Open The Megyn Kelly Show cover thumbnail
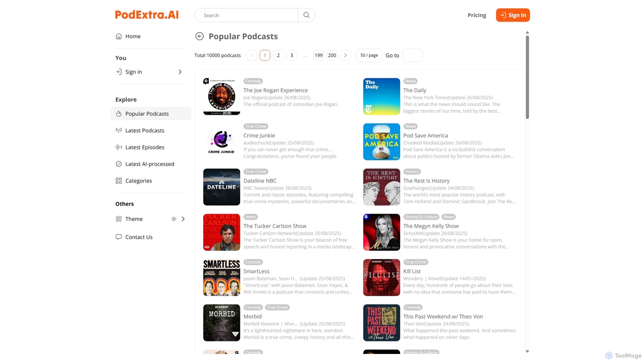The width and height of the screenshot is (644, 362). (x=382, y=232)
